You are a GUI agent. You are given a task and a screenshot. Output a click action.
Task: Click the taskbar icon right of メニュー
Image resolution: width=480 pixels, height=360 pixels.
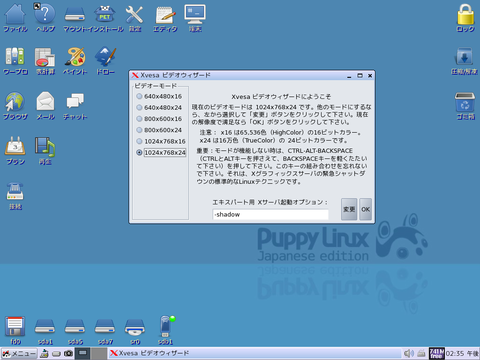pyautogui.click(x=44, y=353)
